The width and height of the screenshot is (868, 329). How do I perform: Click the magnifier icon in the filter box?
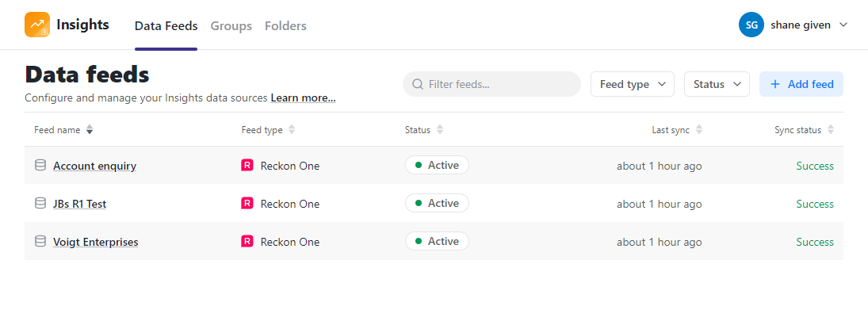419,84
